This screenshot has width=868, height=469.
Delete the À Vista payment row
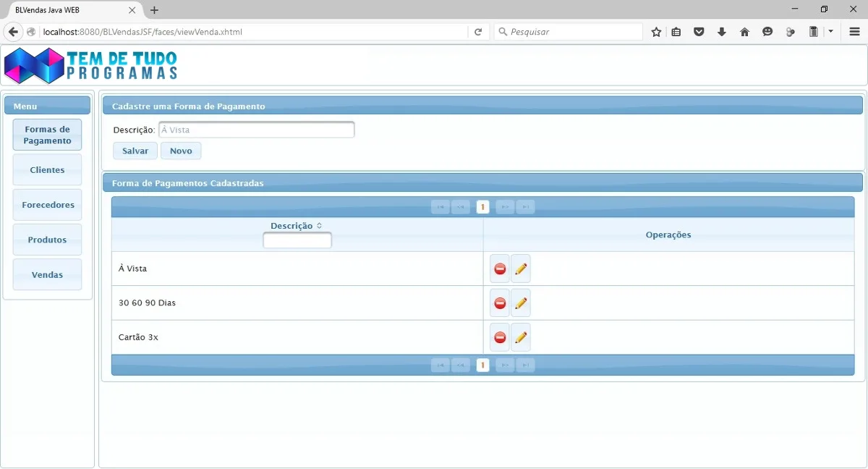pos(500,269)
